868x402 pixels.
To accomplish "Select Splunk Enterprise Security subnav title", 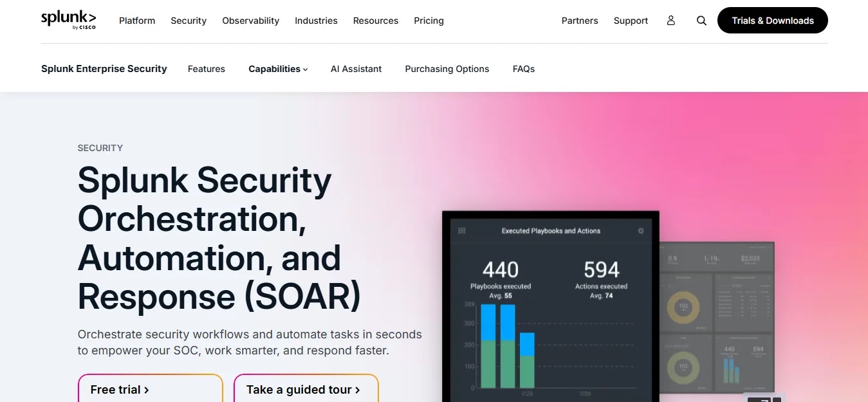I will (104, 69).
